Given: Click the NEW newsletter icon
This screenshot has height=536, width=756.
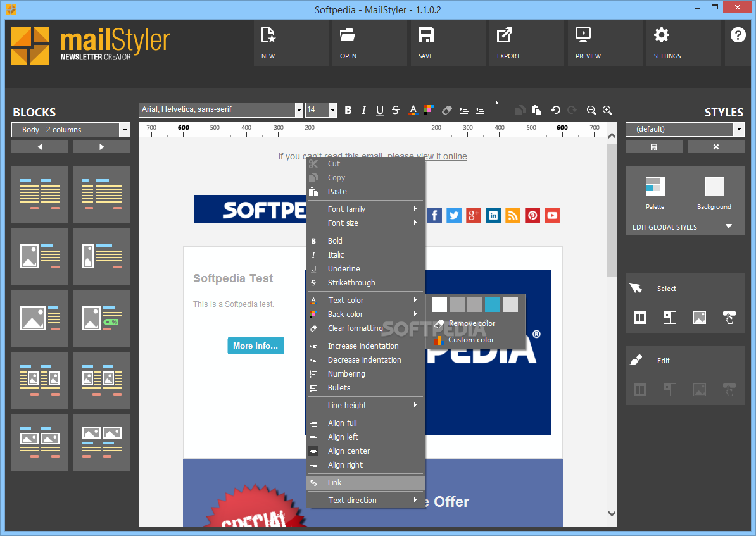Looking at the screenshot, I should coord(268,35).
